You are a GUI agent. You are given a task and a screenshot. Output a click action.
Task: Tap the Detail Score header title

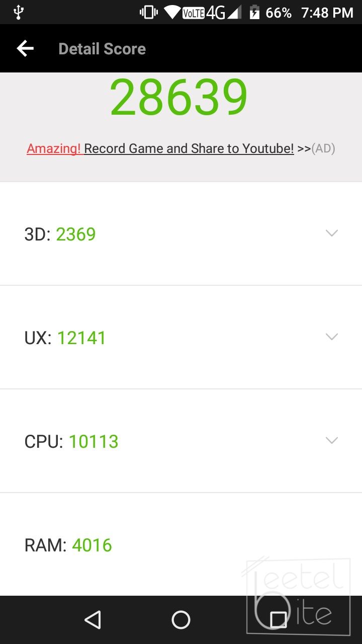pos(102,49)
